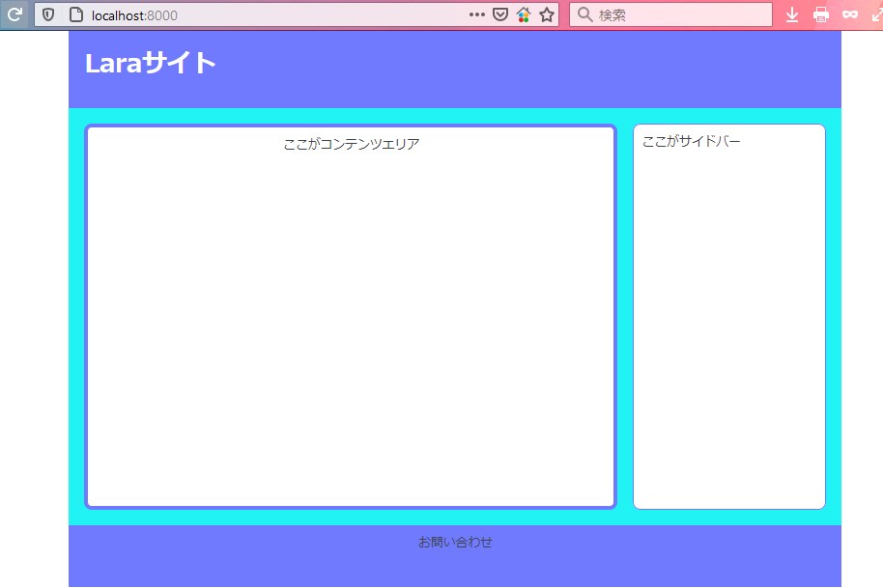Click the cyan gap between content and sidebar

click(625, 317)
